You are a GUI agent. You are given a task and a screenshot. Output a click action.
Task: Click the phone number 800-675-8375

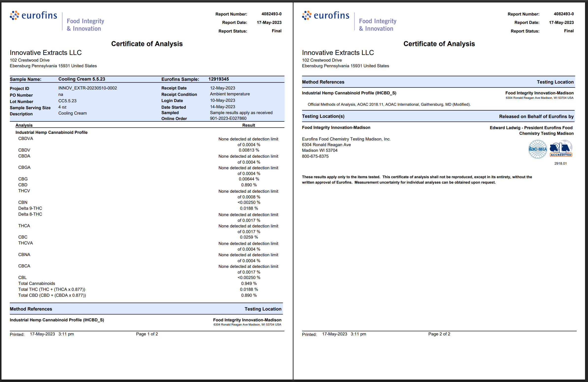(315, 156)
